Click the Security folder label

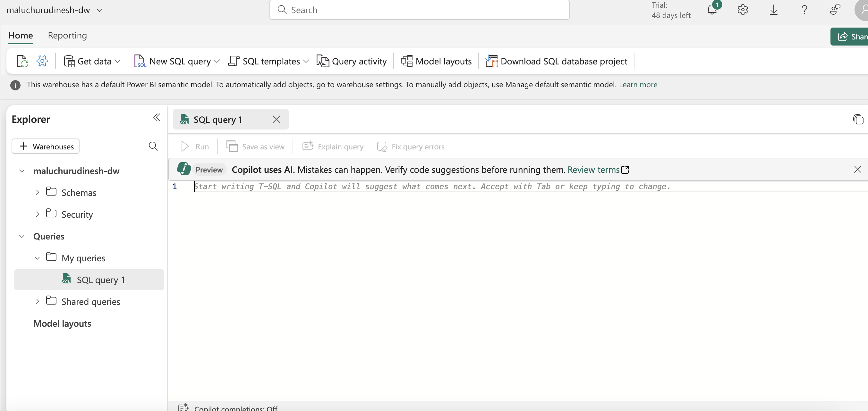(x=77, y=214)
